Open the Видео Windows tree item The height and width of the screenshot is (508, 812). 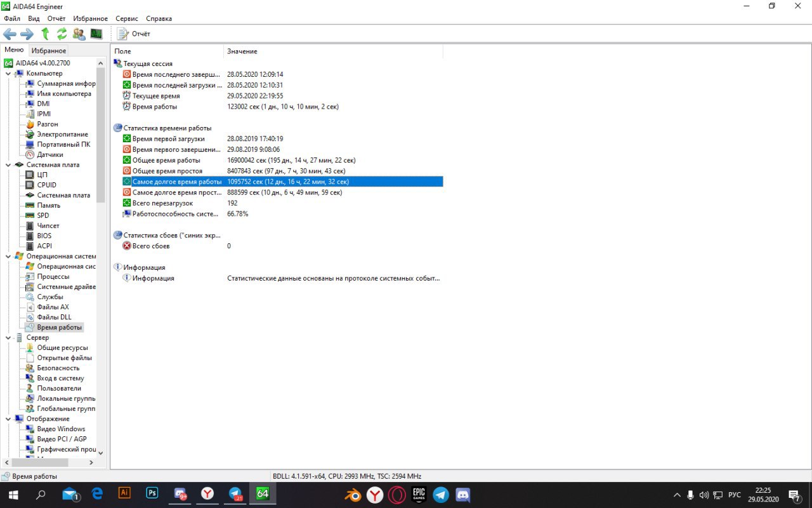pos(55,429)
